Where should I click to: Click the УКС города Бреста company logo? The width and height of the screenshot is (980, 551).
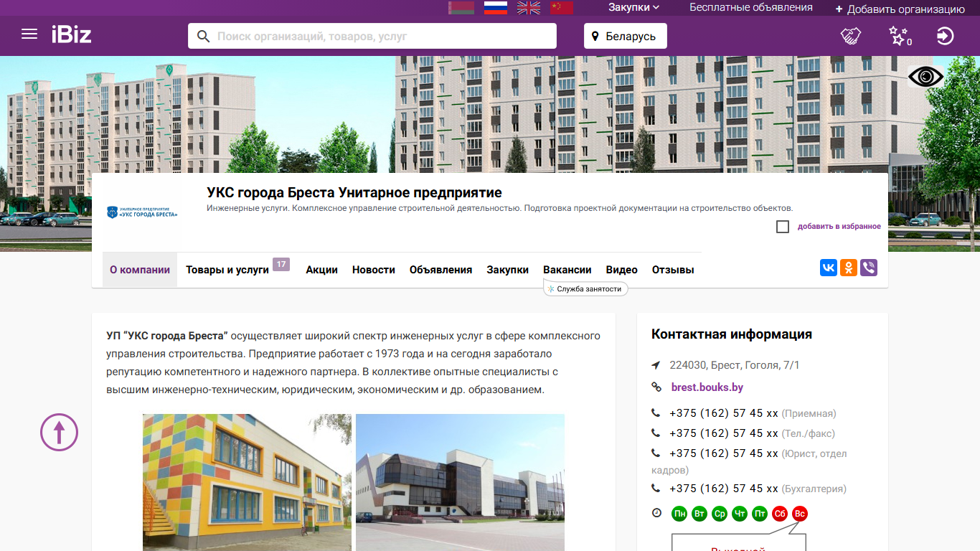(x=142, y=212)
